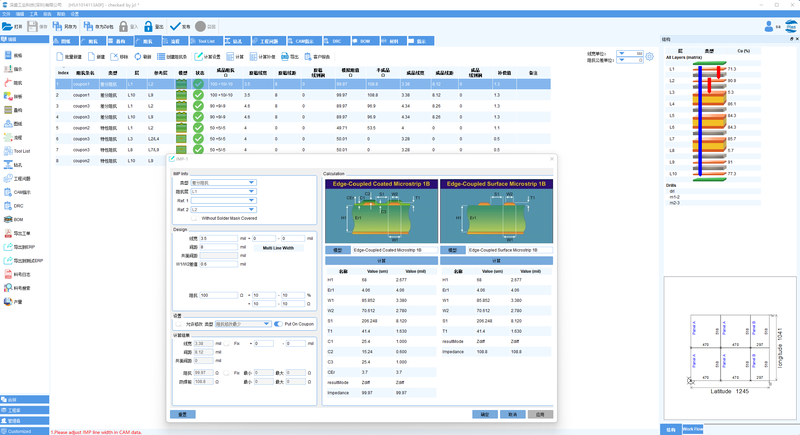800x435 pixels.
Task: Open DRC in the left sidebar
Action: (14, 206)
